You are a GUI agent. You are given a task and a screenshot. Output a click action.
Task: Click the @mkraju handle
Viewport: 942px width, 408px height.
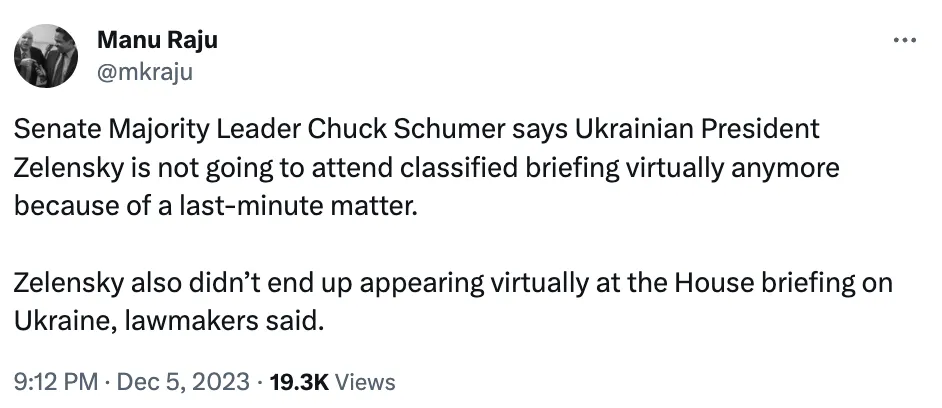[x=144, y=71]
